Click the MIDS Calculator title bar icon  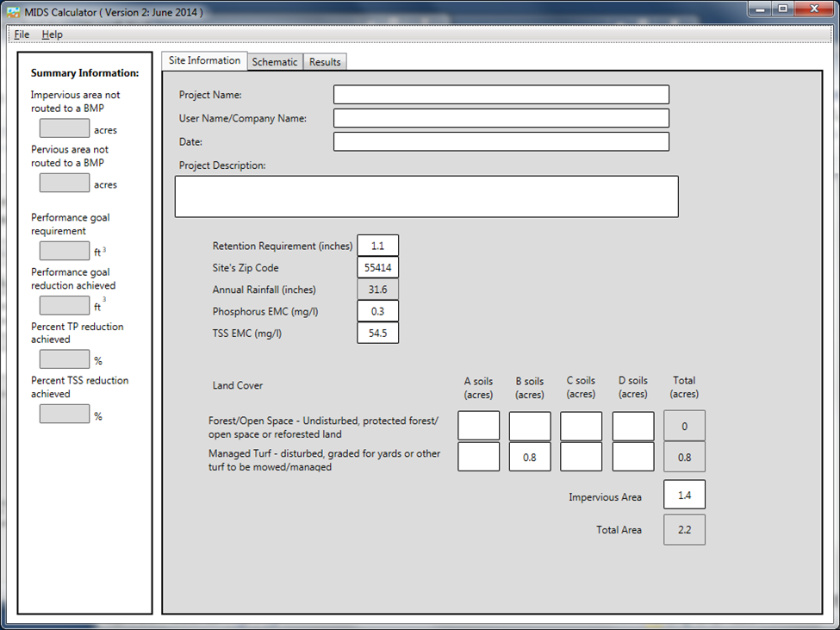point(13,13)
